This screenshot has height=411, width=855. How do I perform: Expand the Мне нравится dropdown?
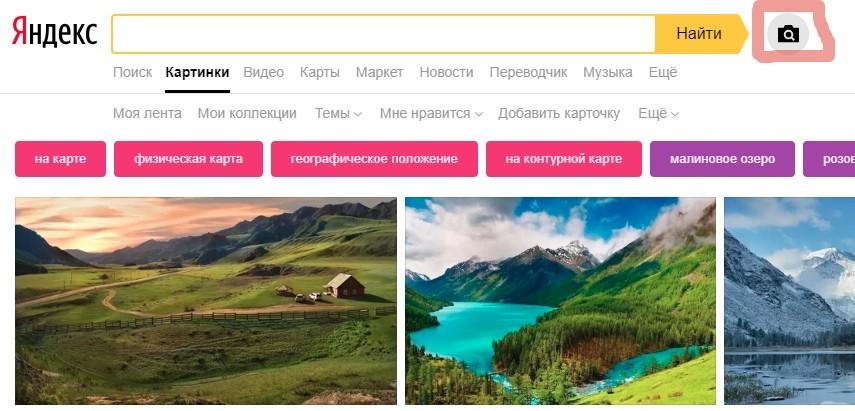(x=431, y=113)
